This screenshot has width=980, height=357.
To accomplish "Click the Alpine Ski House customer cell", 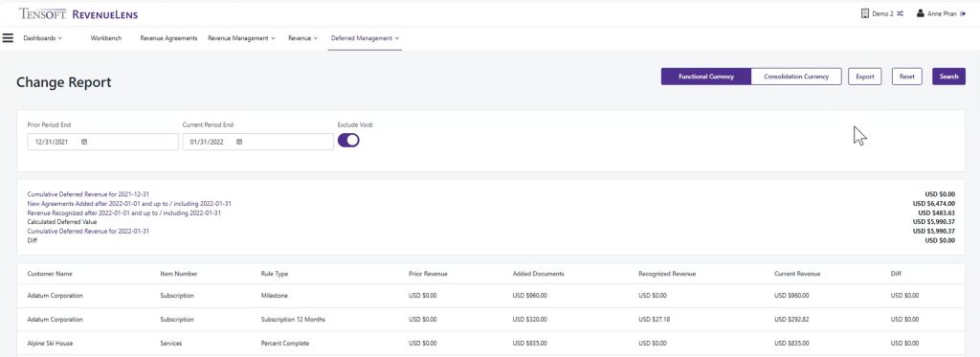I will [x=50, y=344].
